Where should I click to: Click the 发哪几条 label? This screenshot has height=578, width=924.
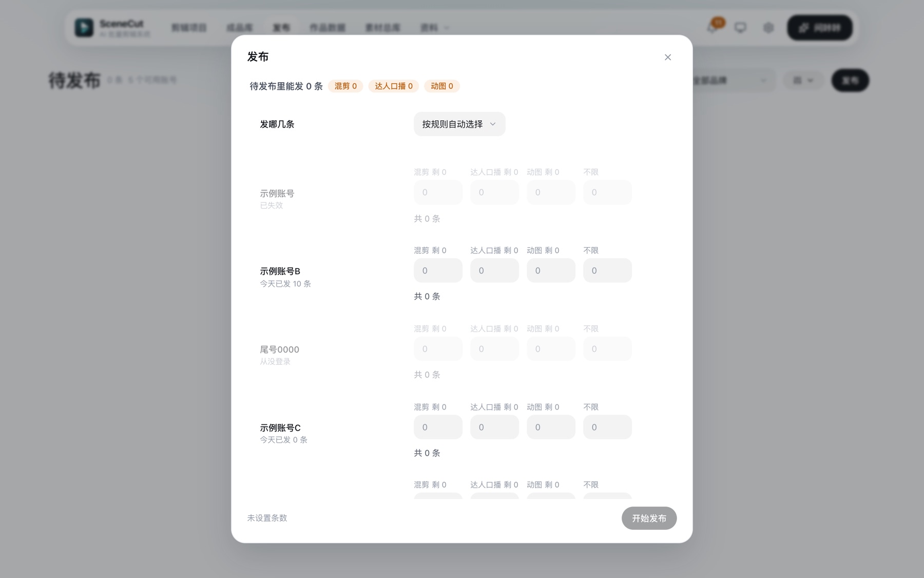[x=277, y=124]
